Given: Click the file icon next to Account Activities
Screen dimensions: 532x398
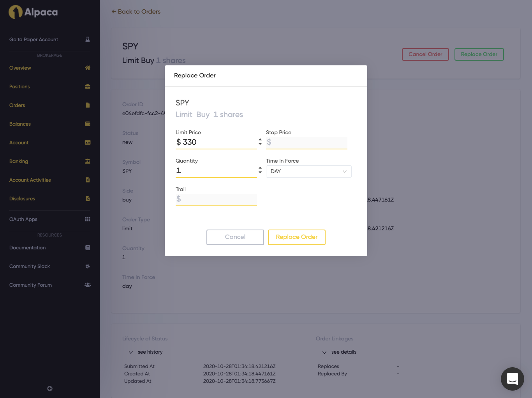Looking at the screenshot, I should (x=88, y=180).
